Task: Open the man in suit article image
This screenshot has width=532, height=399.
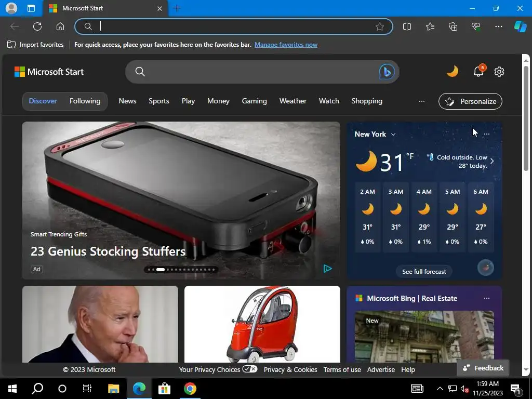Action: point(100,324)
